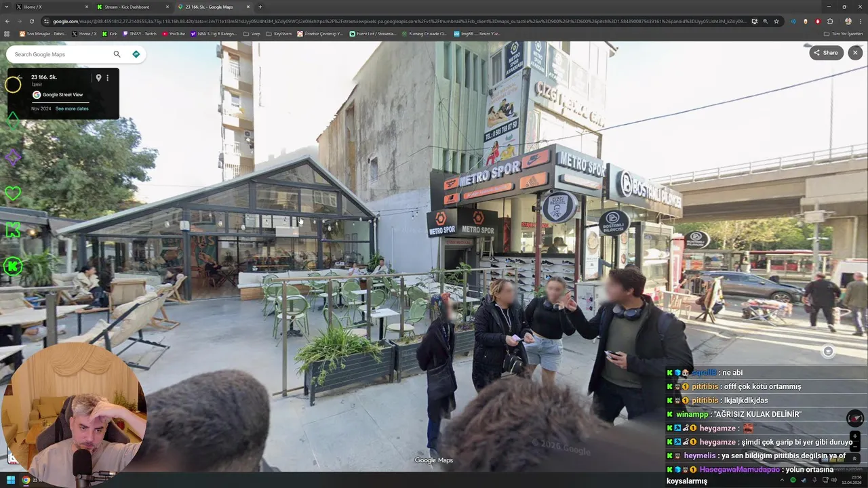
Task: Close Street View with X button
Action: [855, 53]
